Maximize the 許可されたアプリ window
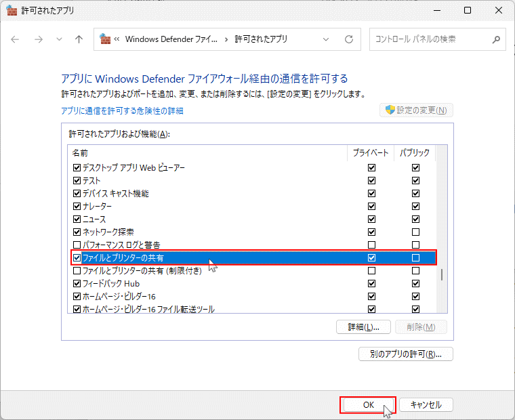The image size is (515, 420). 468,11
